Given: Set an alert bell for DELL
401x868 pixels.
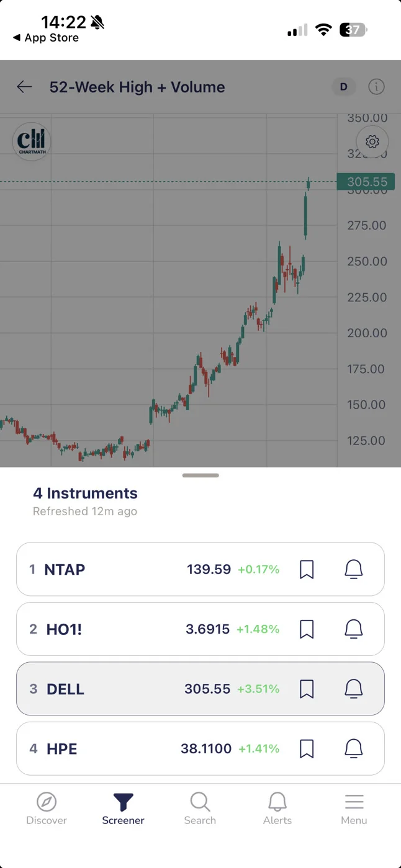Looking at the screenshot, I should click(353, 689).
